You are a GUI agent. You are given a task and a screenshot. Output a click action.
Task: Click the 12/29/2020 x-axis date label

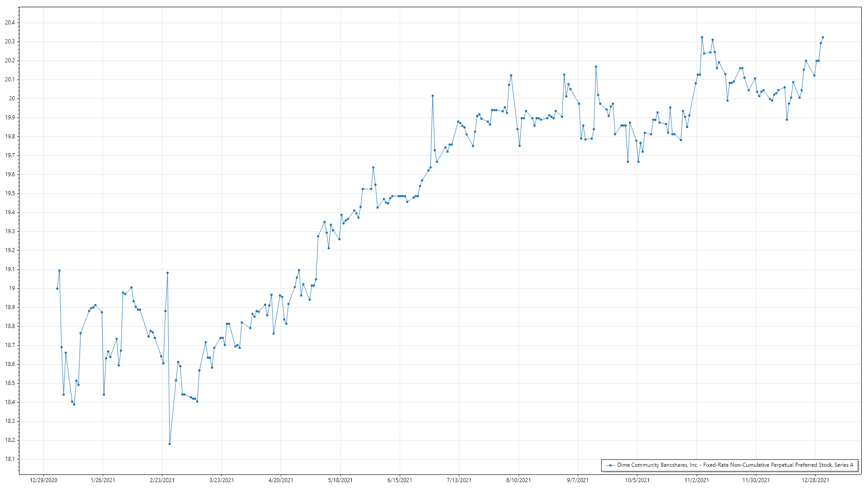click(x=43, y=480)
